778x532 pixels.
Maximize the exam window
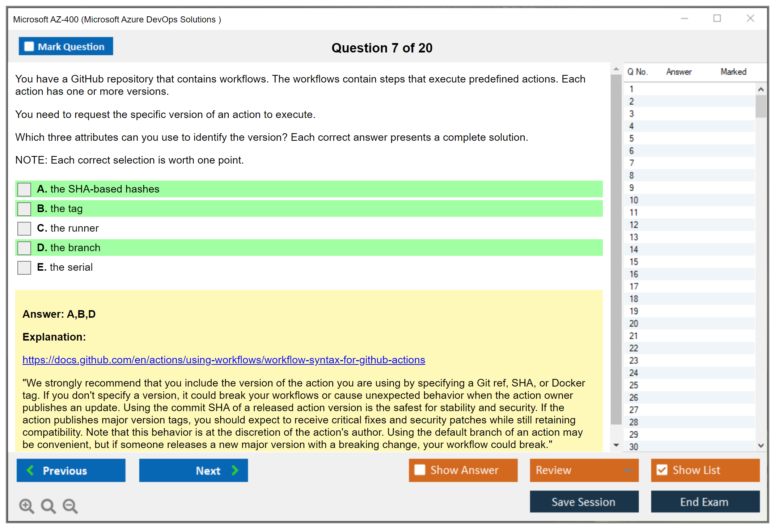[x=717, y=18]
